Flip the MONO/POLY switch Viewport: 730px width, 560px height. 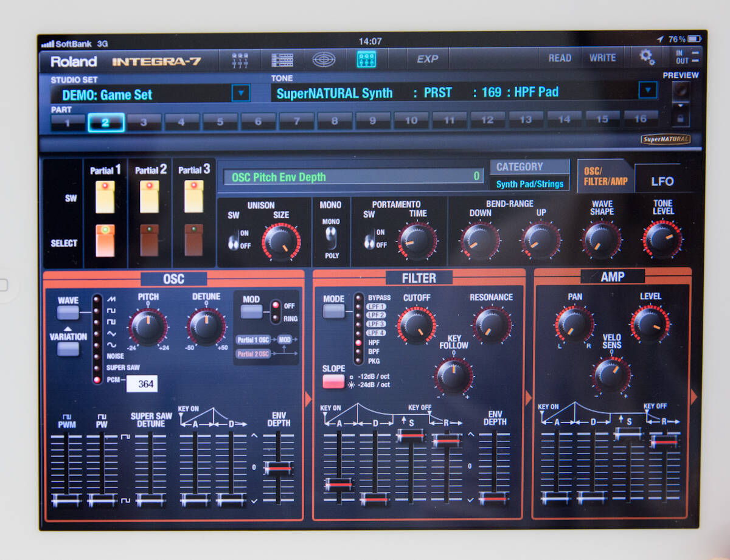(x=331, y=237)
